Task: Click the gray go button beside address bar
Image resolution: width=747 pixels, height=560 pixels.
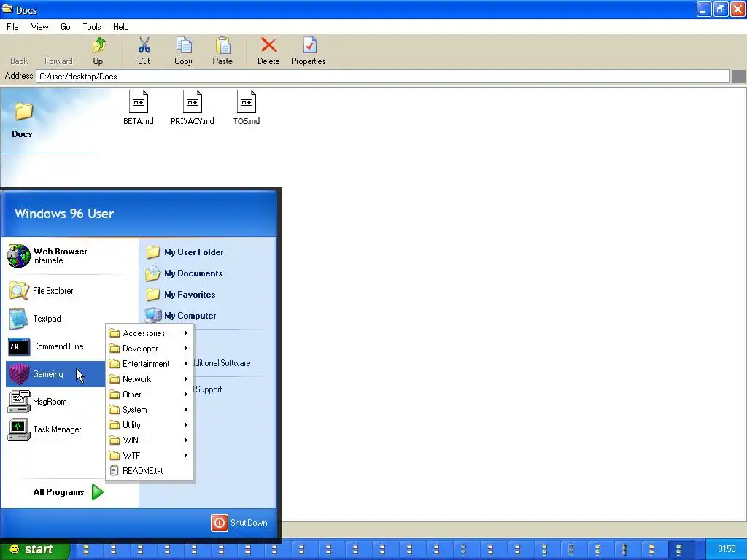Action: click(x=738, y=76)
